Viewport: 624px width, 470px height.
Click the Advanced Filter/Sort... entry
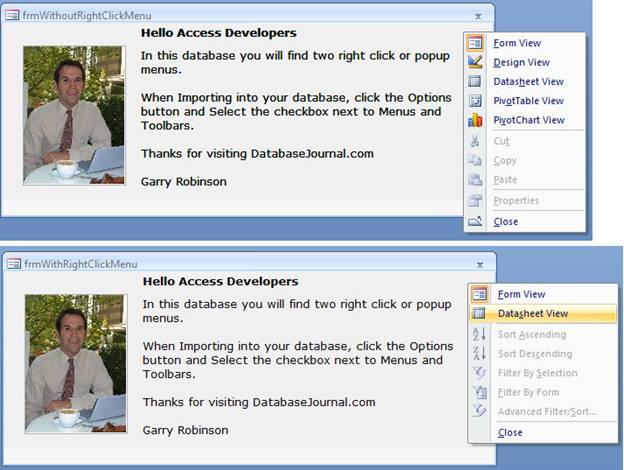(x=547, y=411)
